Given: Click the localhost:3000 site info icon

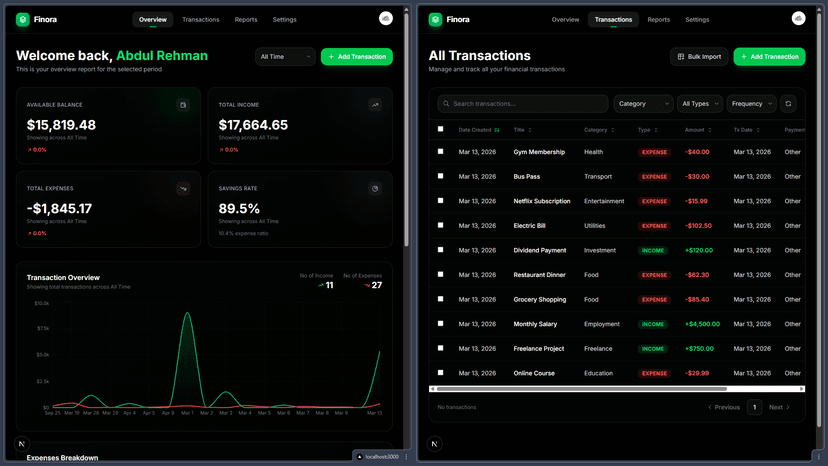Looking at the screenshot, I should pyautogui.click(x=360, y=456).
